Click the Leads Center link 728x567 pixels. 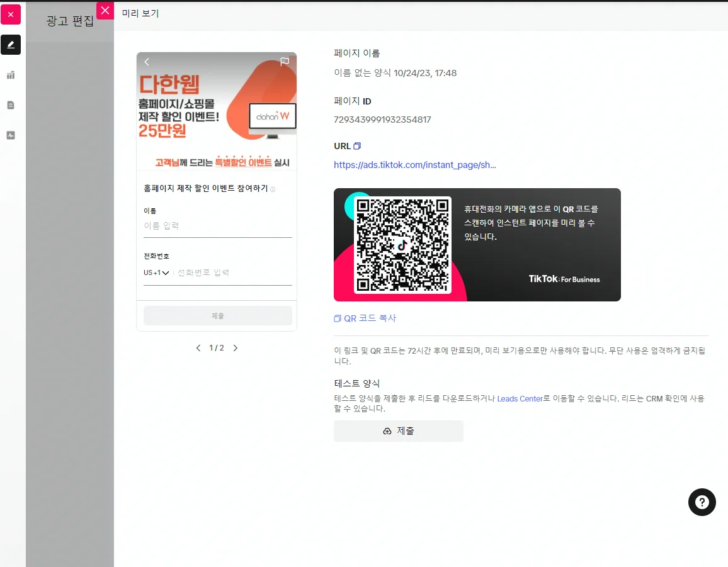click(x=520, y=398)
